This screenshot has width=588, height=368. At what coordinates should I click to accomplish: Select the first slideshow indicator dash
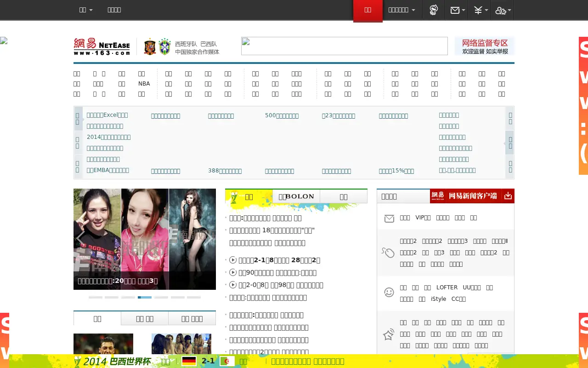pos(96,298)
